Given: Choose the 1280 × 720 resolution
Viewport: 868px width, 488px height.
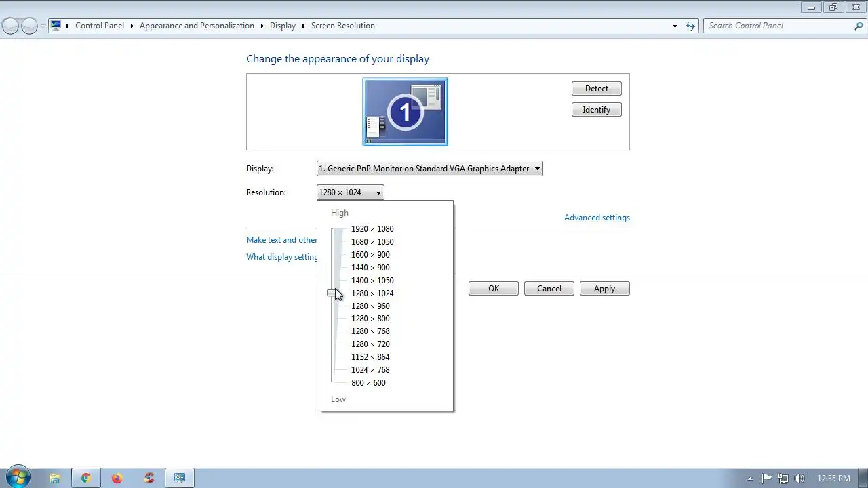Looking at the screenshot, I should click(x=370, y=344).
